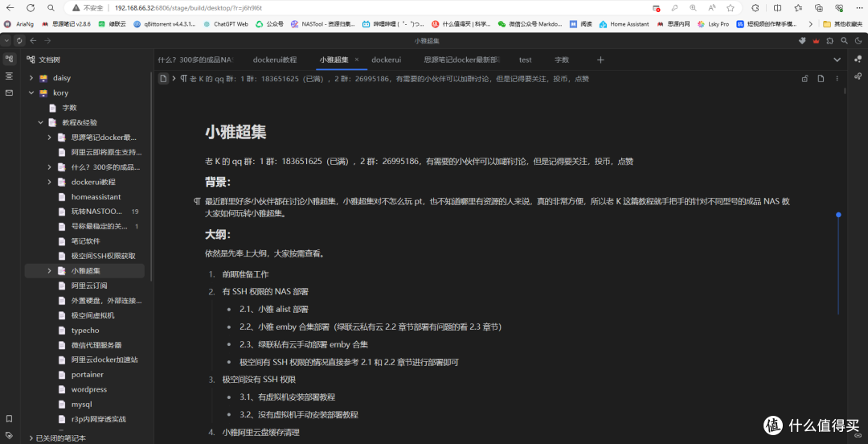Collapse the kory notebook
This screenshot has height=444, width=868.
coord(31,93)
